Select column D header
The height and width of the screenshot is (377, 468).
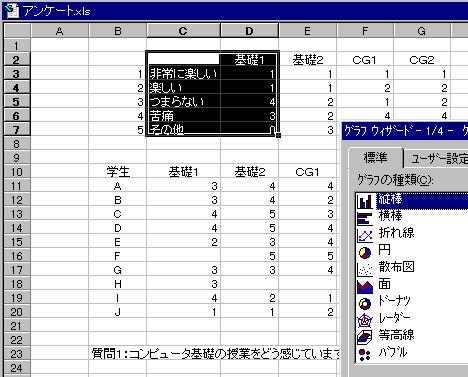tap(249, 31)
